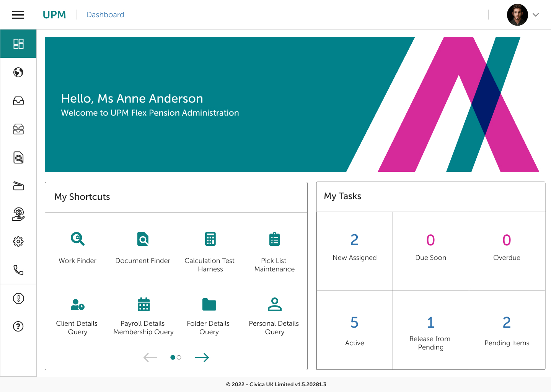The height and width of the screenshot is (392, 551).
Task: Open the phone icon in sidebar
Action: point(18,270)
